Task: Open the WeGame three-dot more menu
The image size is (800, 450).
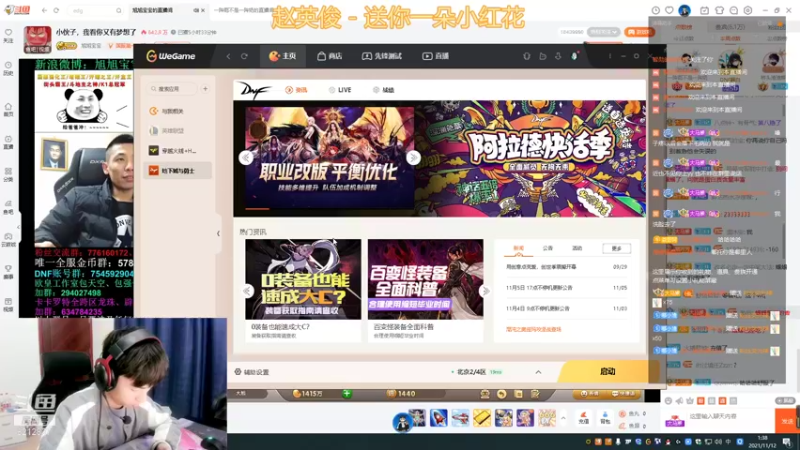Action: click(610, 56)
